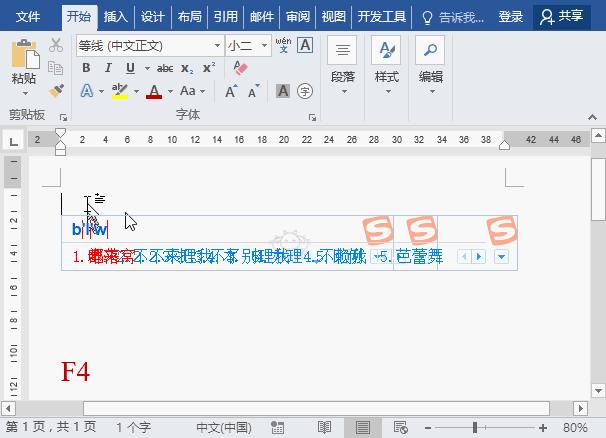Open the 剪贴板 dialog launcher
The height and width of the screenshot is (438, 606).
tap(63, 117)
